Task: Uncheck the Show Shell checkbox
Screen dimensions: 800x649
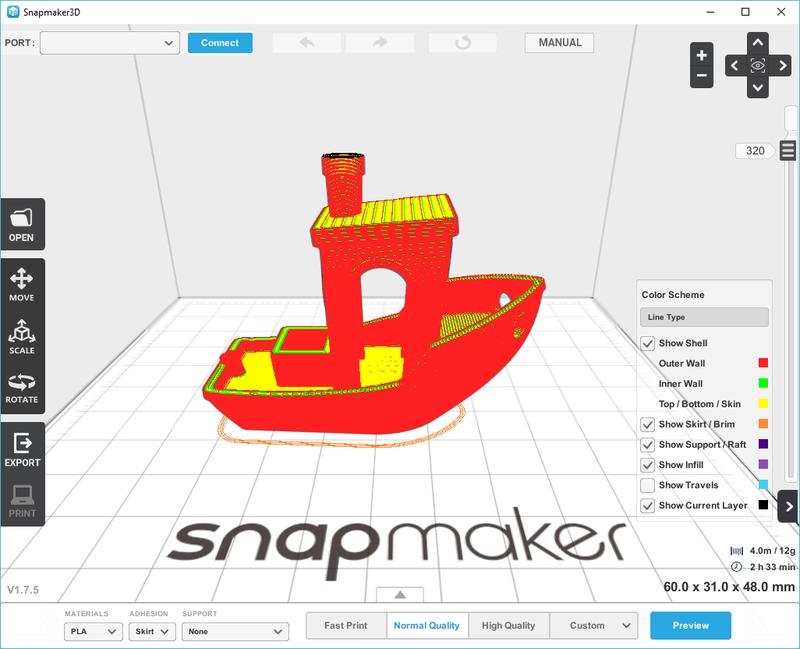Action: click(x=648, y=344)
